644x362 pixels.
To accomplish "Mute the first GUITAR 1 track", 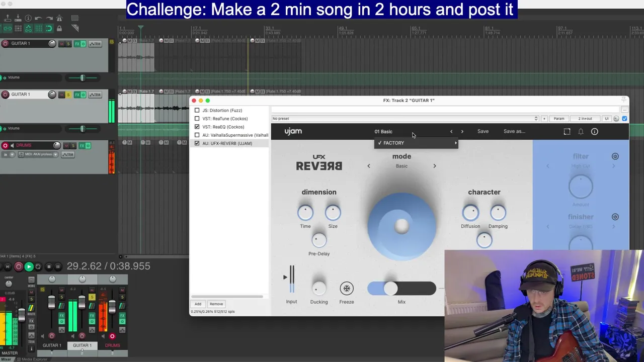I will (x=62, y=44).
